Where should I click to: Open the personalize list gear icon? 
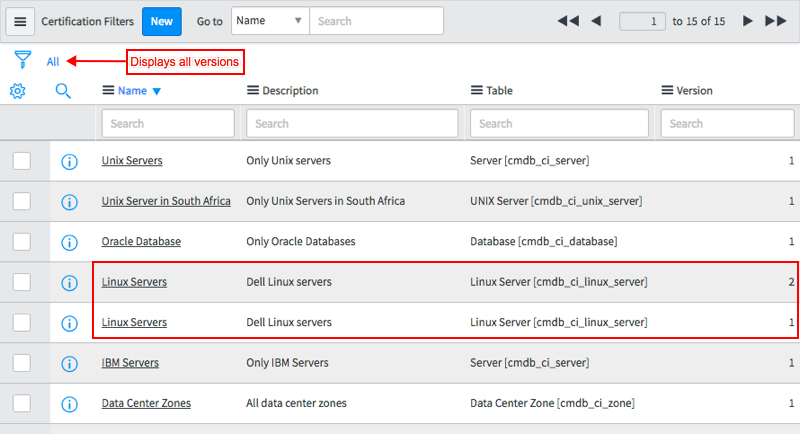[17, 91]
